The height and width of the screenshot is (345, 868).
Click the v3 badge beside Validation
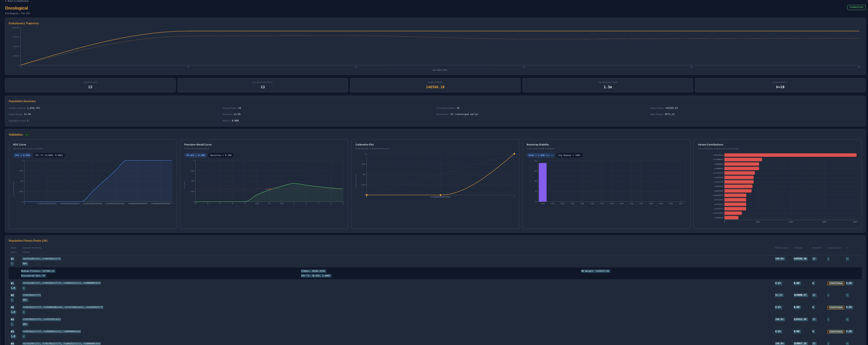point(27,135)
